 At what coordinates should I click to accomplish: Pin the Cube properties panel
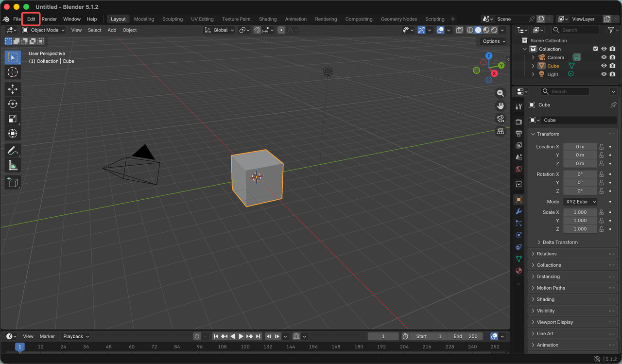pos(613,105)
